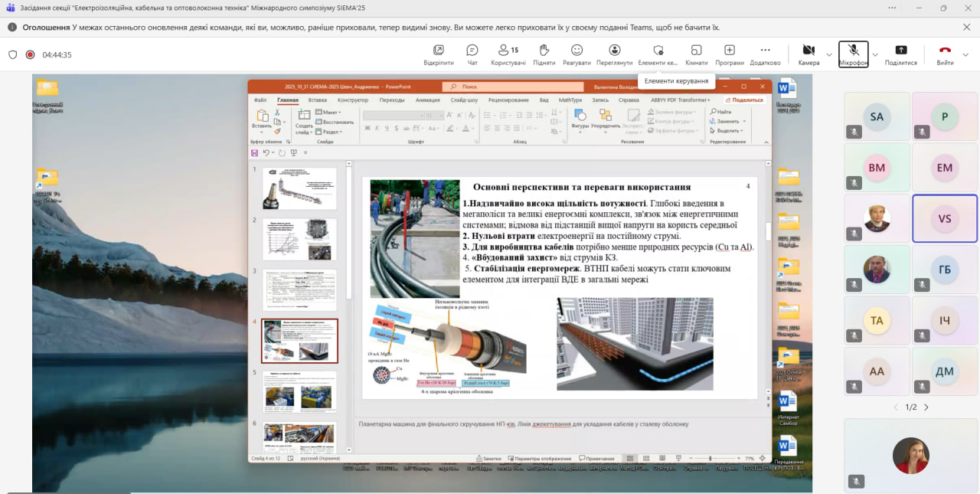980x494 pixels.
Task: Unmute using the Мікрофон button
Action: [x=853, y=54]
